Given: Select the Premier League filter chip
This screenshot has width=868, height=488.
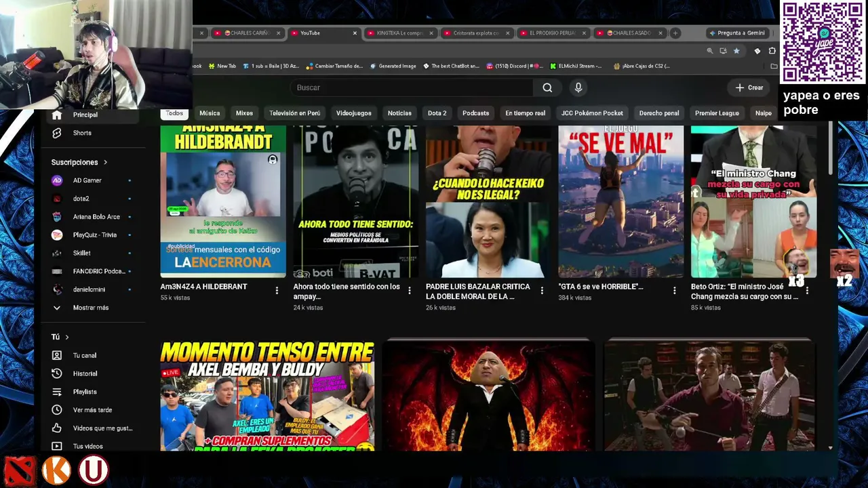Looking at the screenshot, I should coord(717,113).
